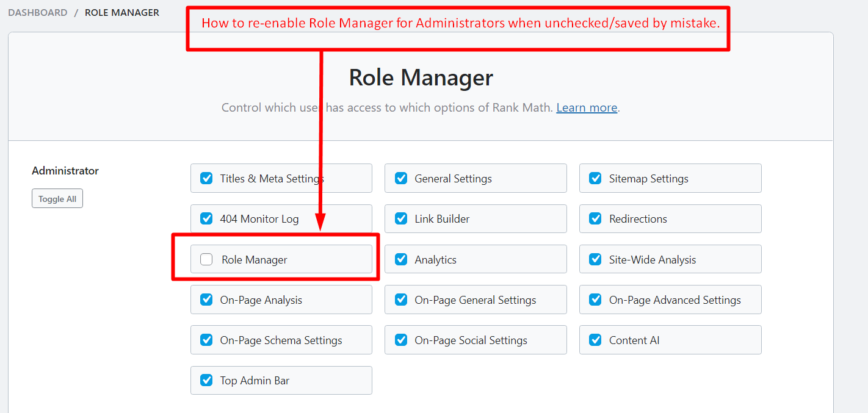
Task: Enable the Role Manager checkbox
Action: tap(206, 259)
